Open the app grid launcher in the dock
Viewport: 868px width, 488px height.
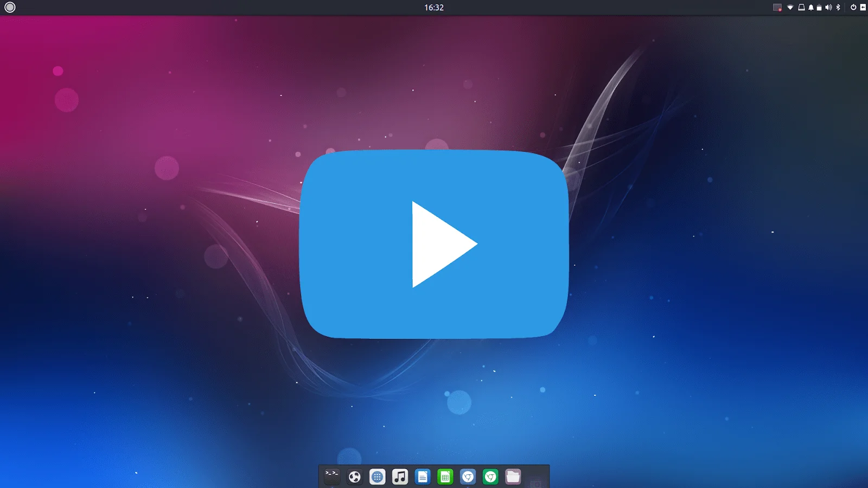click(x=377, y=477)
